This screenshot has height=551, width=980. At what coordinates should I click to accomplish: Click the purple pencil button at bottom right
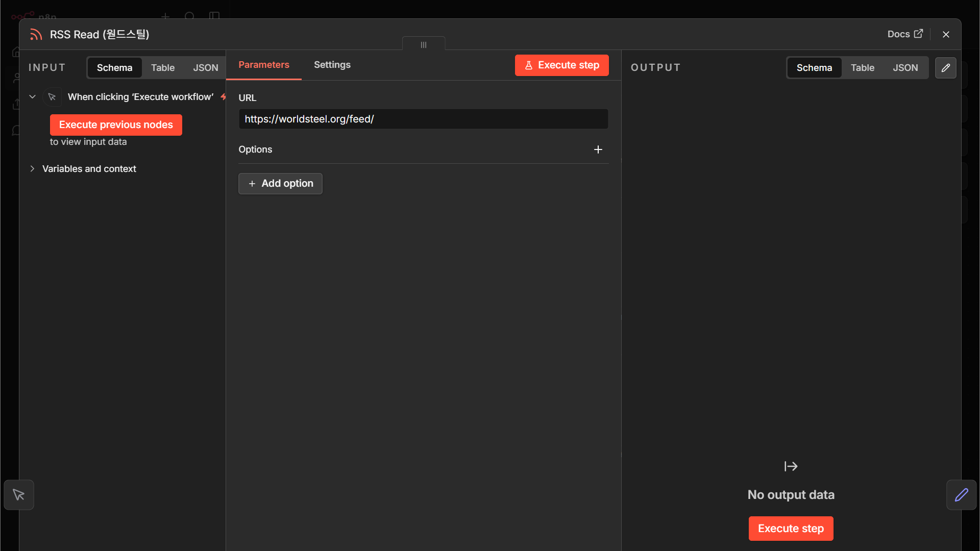point(961,495)
